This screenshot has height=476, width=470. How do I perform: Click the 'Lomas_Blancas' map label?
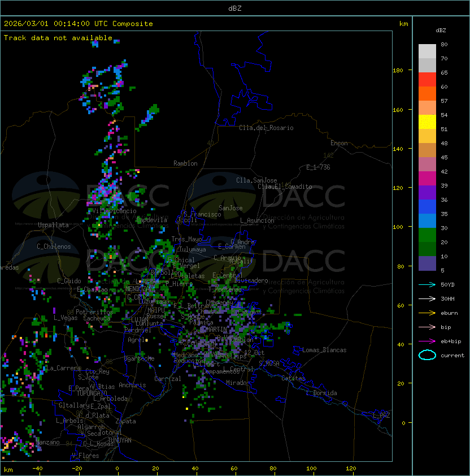click(324, 350)
